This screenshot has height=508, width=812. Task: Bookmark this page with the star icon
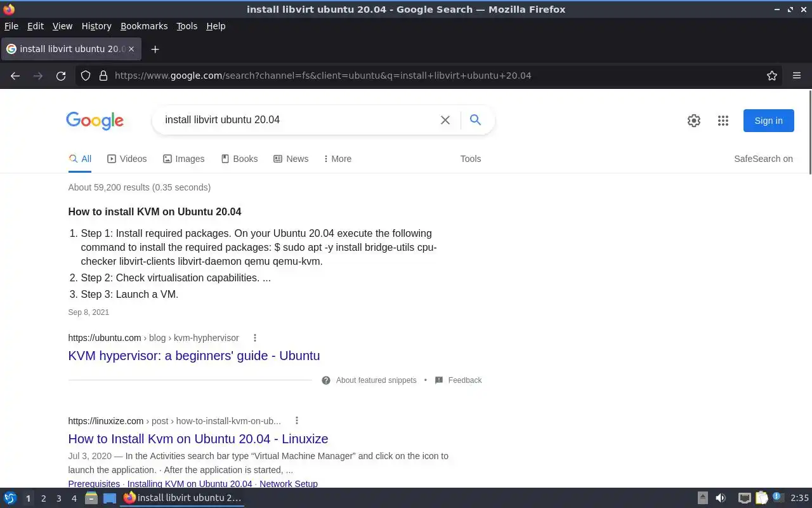click(772, 76)
